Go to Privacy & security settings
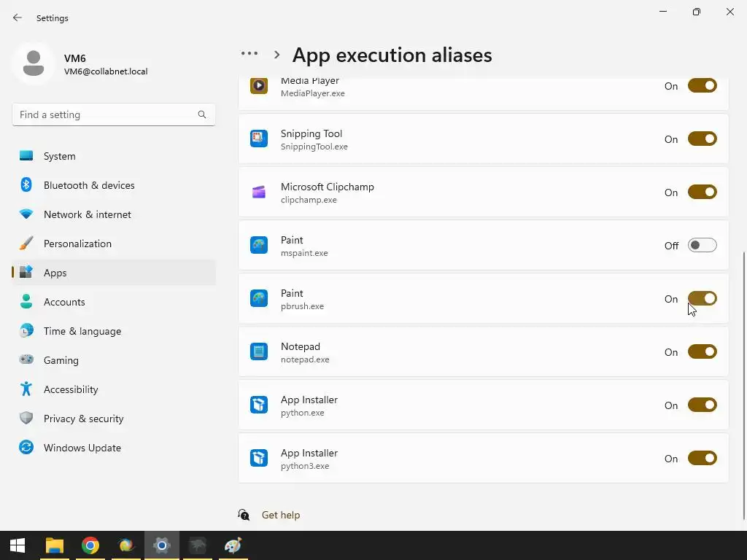 click(83, 419)
